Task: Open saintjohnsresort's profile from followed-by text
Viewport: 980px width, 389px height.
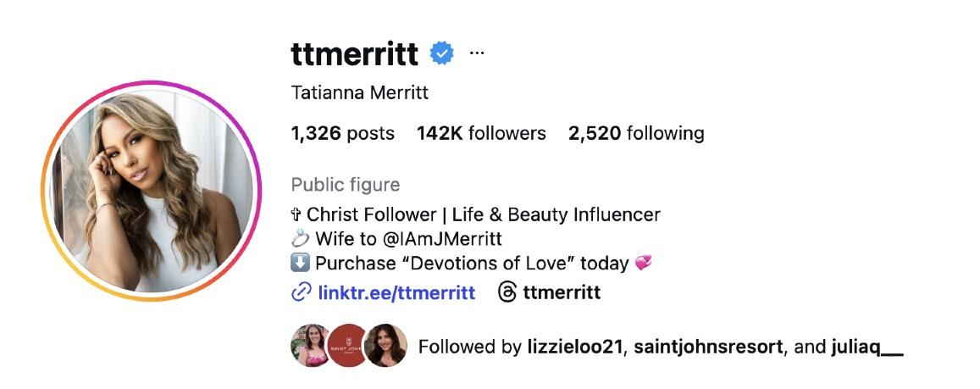Action: (708, 347)
